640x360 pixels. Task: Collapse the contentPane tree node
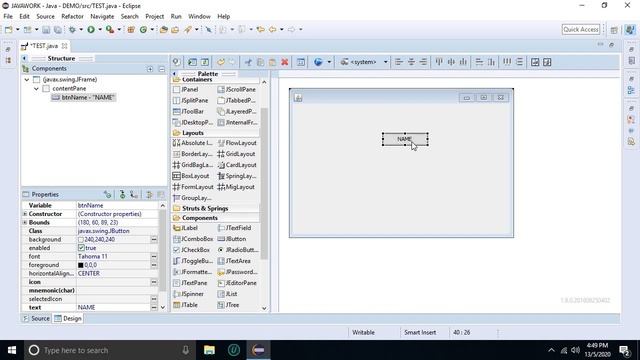36,89
